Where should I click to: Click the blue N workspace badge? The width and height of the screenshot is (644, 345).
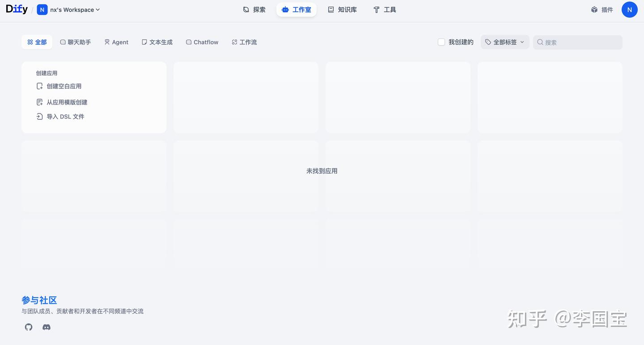pyautogui.click(x=42, y=10)
